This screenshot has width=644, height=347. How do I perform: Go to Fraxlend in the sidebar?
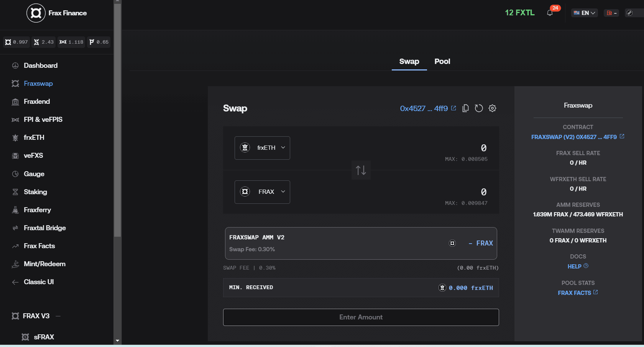coord(37,101)
